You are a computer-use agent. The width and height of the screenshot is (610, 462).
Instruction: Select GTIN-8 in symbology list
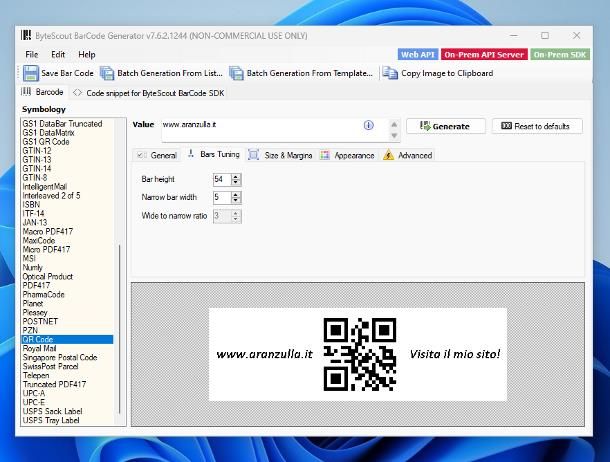coord(35,177)
